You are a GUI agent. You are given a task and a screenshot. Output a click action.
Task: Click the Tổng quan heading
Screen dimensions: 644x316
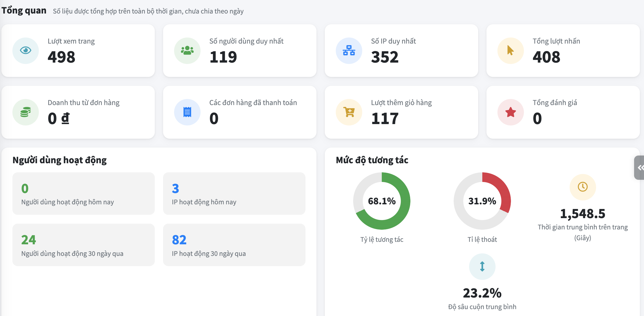pos(24,10)
